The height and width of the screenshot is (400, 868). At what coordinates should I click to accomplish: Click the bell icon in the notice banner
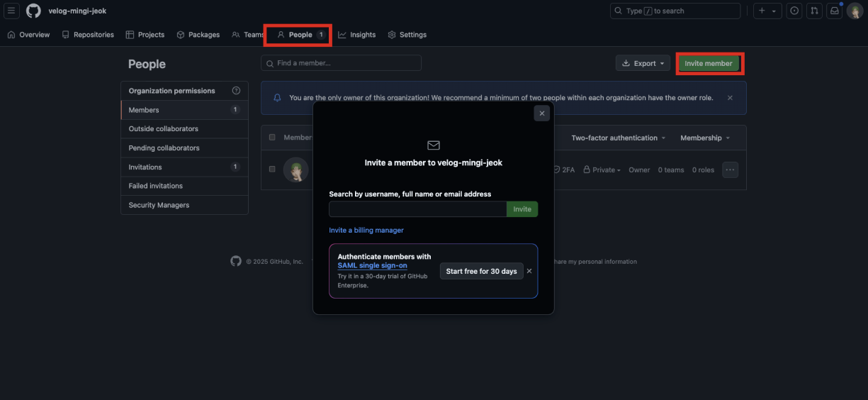(277, 98)
